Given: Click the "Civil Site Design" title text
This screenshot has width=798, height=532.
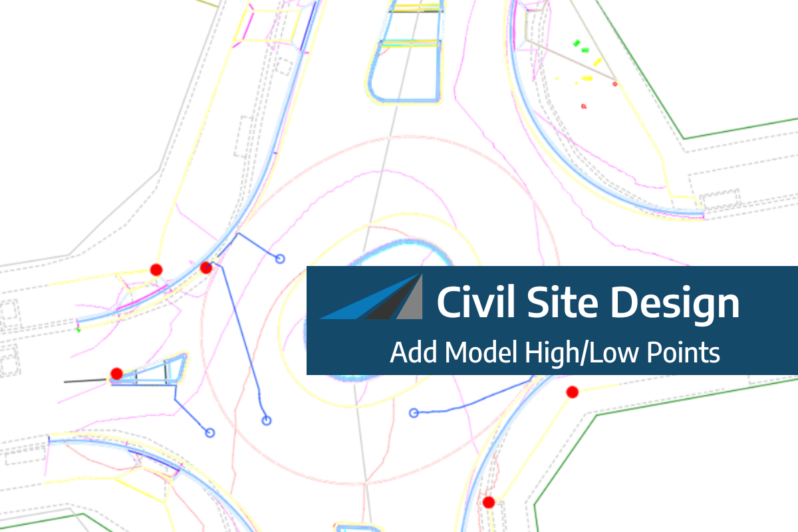Looking at the screenshot, I should (x=587, y=303).
